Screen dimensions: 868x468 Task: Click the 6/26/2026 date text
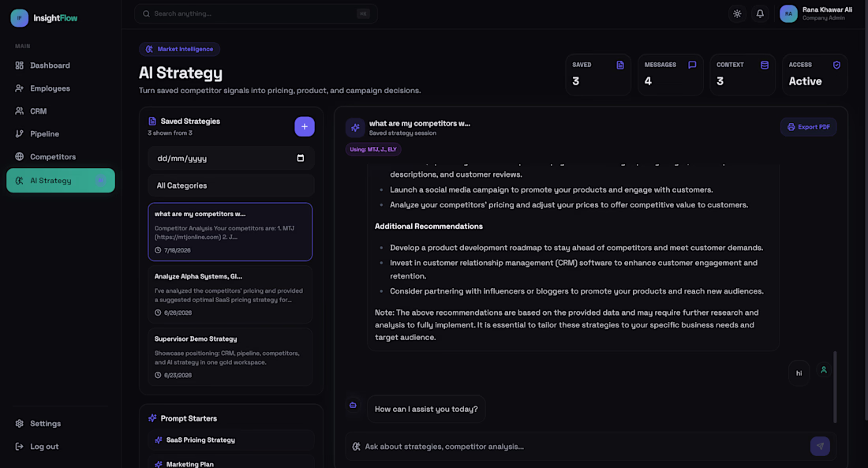pyautogui.click(x=178, y=313)
